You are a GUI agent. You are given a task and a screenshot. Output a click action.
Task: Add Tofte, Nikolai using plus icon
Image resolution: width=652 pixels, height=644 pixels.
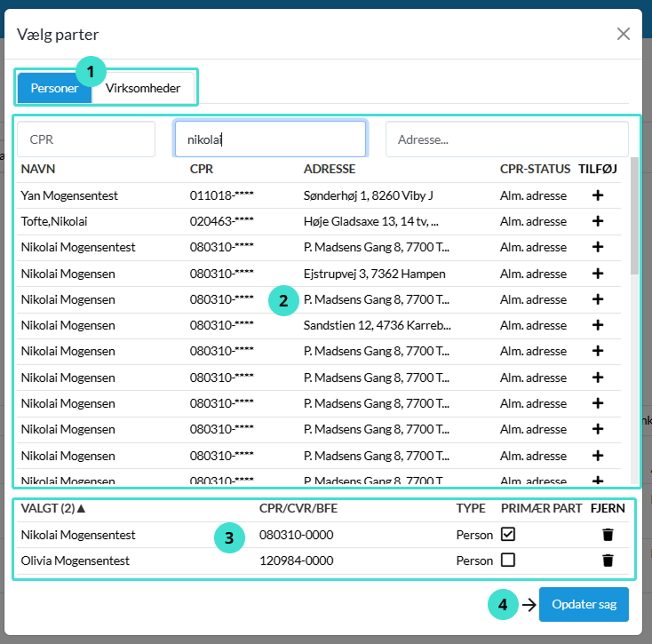(597, 221)
